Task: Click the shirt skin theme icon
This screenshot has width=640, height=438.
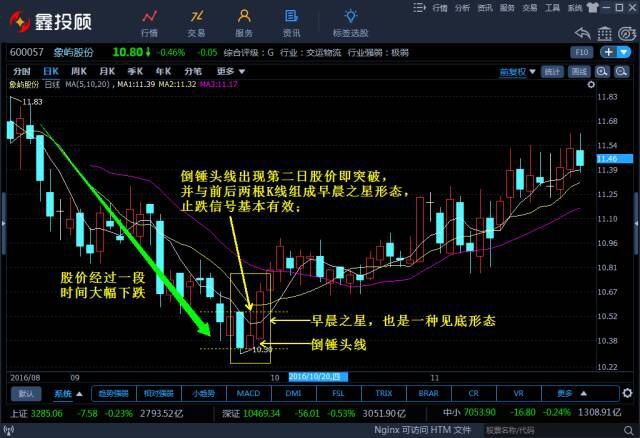Action: coord(592,7)
